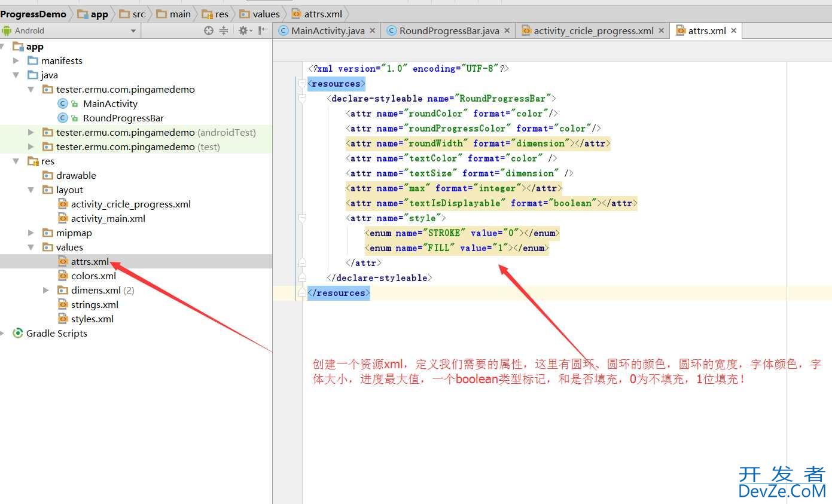Click the app module icon in the tree
This screenshot has height=504, width=832.
pos(18,46)
